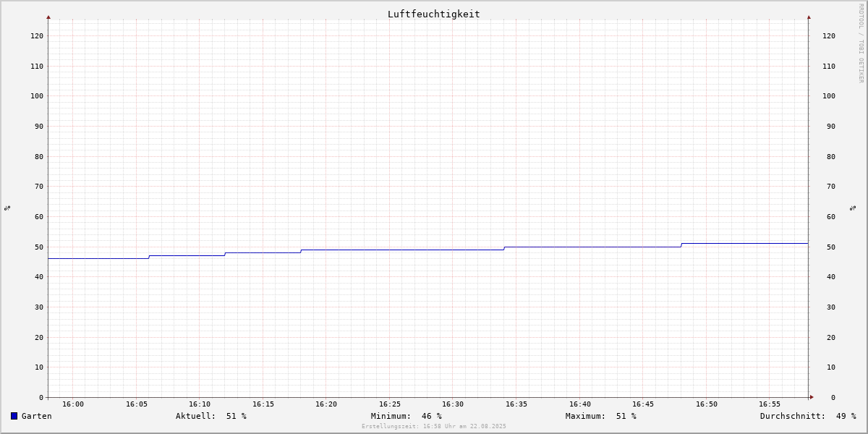Click the 16:15 time axis label

(263, 404)
